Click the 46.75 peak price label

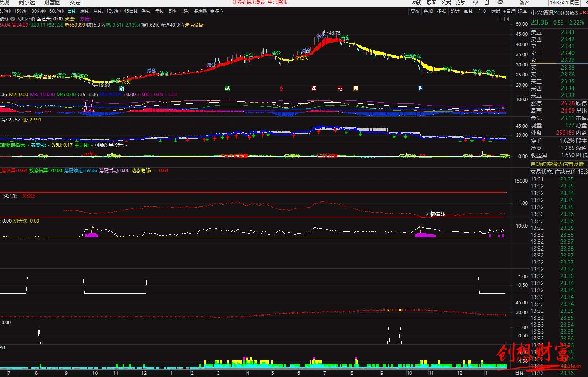click(x=334, y=33)
